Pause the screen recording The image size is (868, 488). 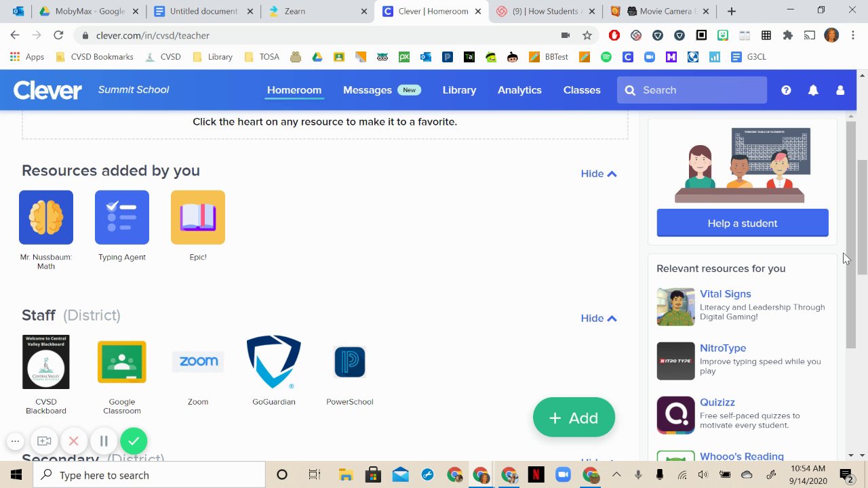[x=104, y=441]
